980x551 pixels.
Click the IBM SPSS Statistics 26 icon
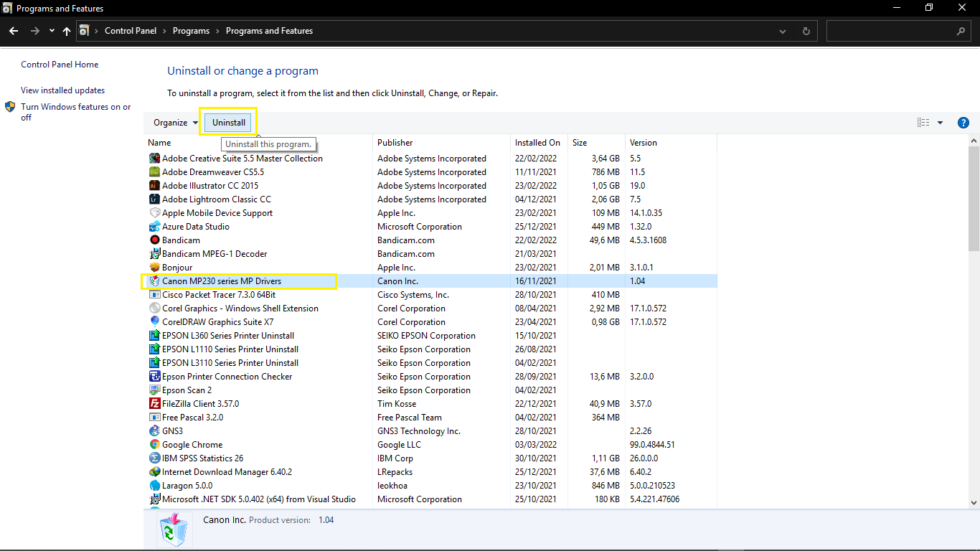coord(154,458)
